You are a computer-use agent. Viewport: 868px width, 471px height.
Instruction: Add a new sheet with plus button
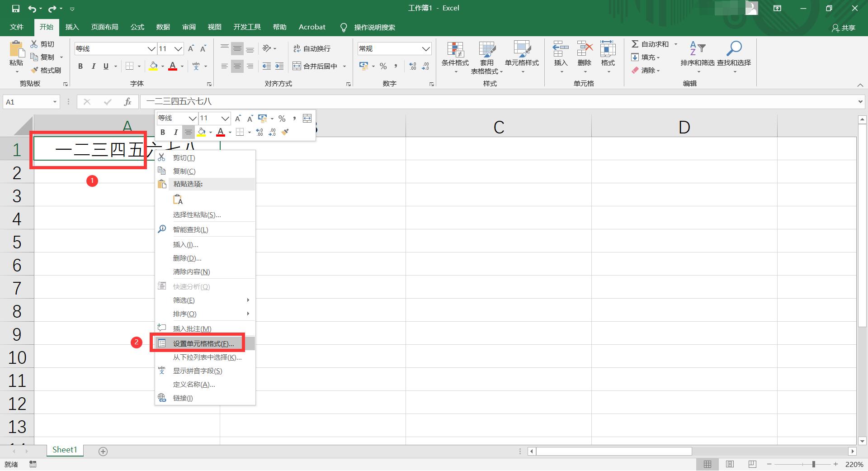pyautogui.click(x=103, y=451)
